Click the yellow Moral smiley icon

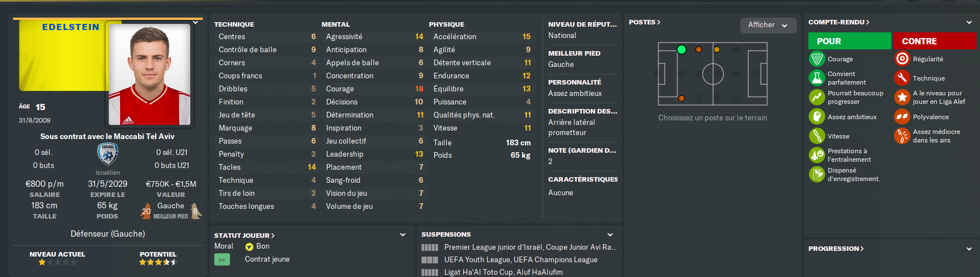[x=249, y=247]
